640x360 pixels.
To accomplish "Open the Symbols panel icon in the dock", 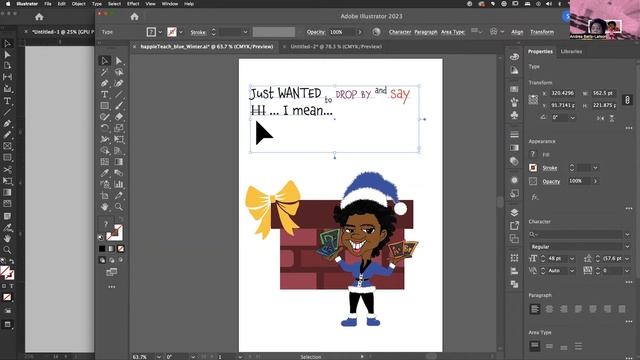I will (x=514, y=116).
